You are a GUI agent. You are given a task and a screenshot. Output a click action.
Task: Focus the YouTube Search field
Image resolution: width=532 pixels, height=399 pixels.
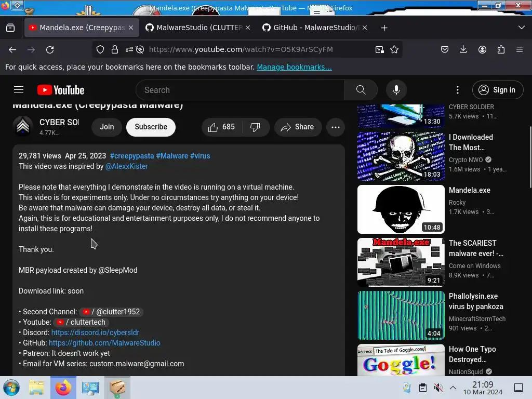point(240,90)
